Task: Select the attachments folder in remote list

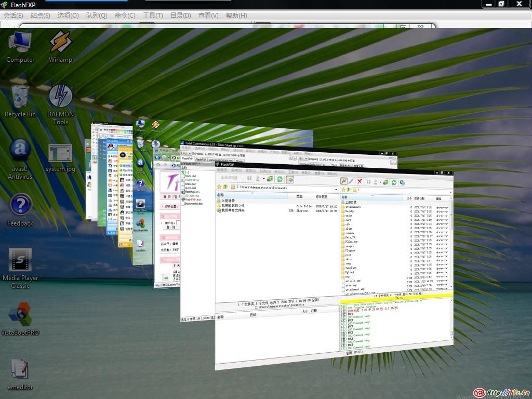Action: point(353,207)
